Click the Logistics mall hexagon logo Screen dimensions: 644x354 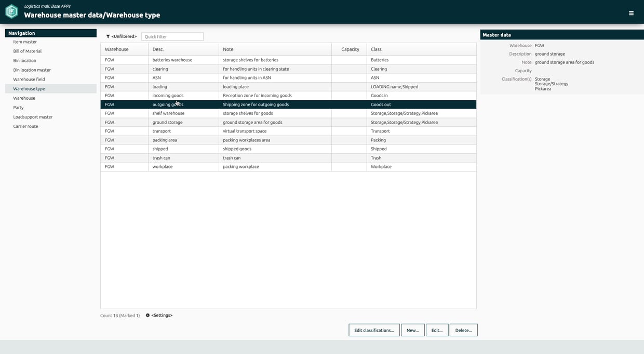[11, 11]
